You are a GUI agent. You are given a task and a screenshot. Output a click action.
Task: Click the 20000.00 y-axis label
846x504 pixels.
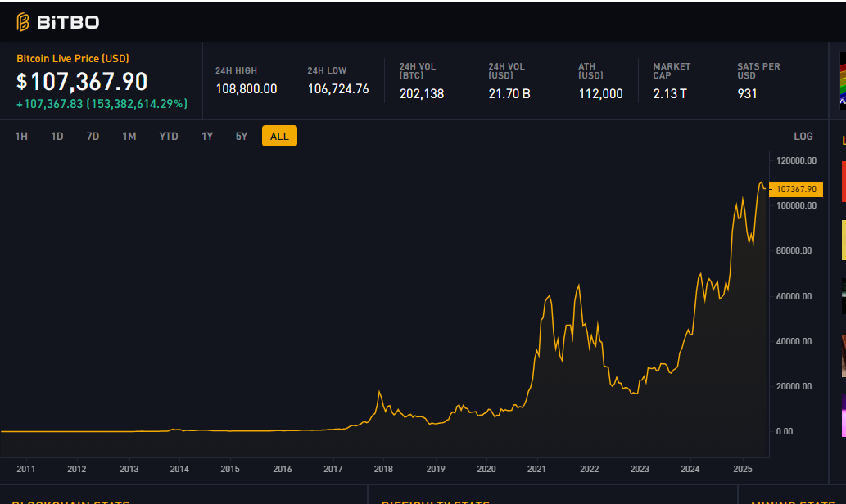coord(794,386)
